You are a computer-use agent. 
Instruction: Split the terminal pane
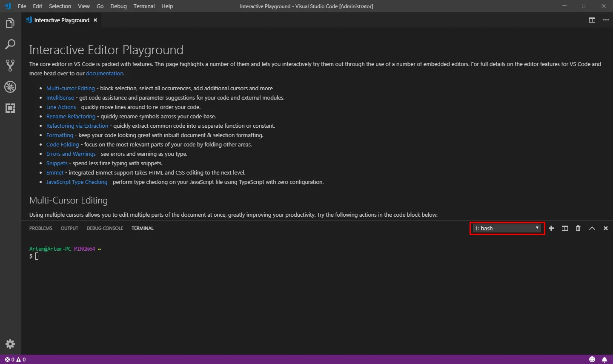[x=565, y=229]
